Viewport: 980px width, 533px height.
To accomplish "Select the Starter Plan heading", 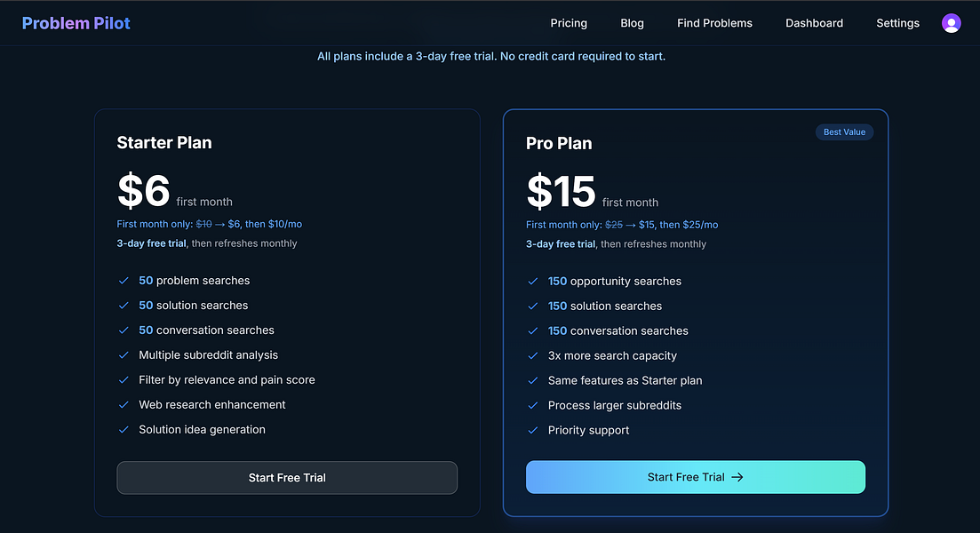I will click(164, 143).
